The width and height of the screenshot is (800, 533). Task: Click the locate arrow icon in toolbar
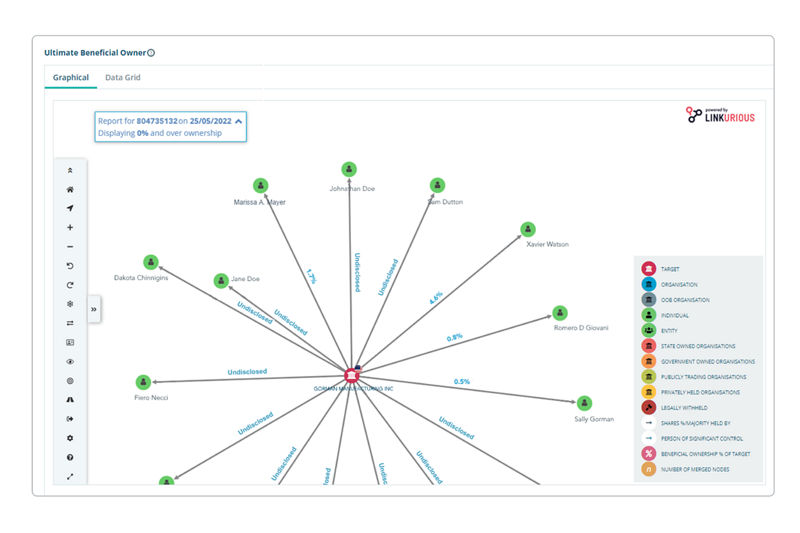(x=70, y=208)
